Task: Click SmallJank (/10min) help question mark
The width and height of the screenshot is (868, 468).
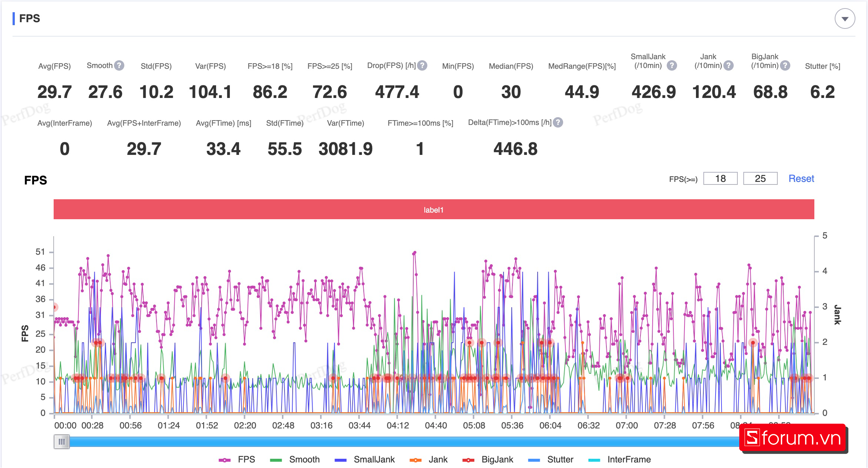Action: tap(672, 65)
